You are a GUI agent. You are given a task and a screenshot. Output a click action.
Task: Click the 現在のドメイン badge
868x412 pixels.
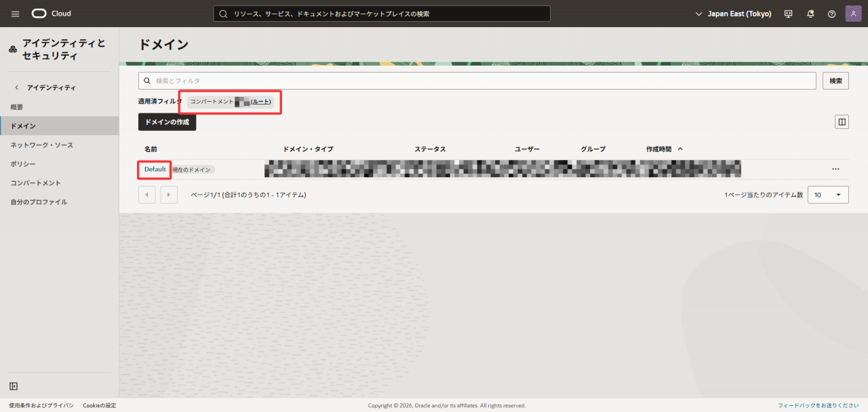pyautogui.click(x=192, y=169)
